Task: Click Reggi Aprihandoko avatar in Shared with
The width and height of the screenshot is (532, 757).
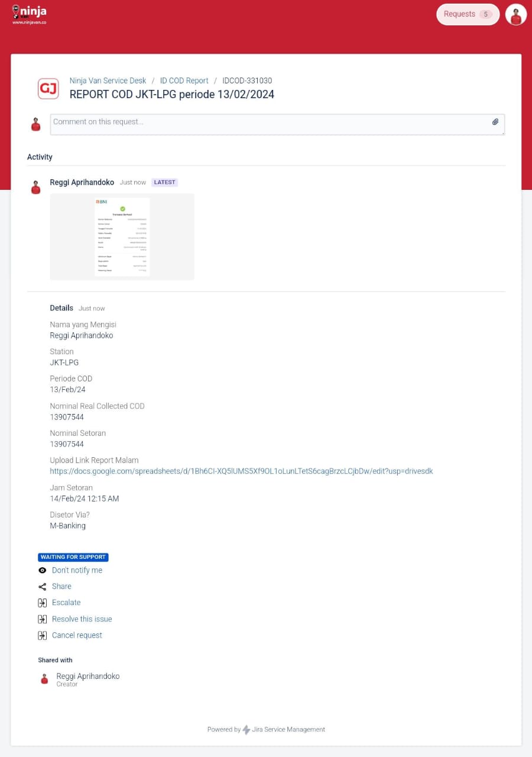Action: pos(44,679)
